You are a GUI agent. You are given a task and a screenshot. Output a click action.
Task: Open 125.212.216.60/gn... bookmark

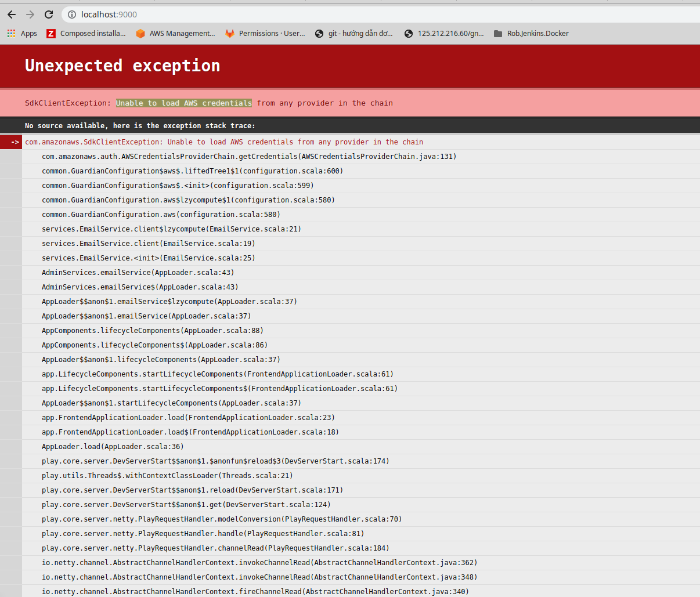tap(444, 34)
